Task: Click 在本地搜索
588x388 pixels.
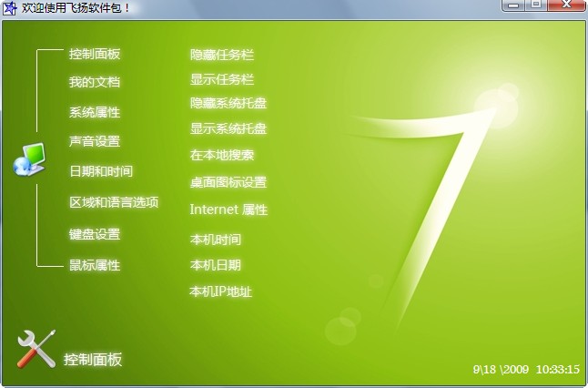Action: (x=222, y=155)
